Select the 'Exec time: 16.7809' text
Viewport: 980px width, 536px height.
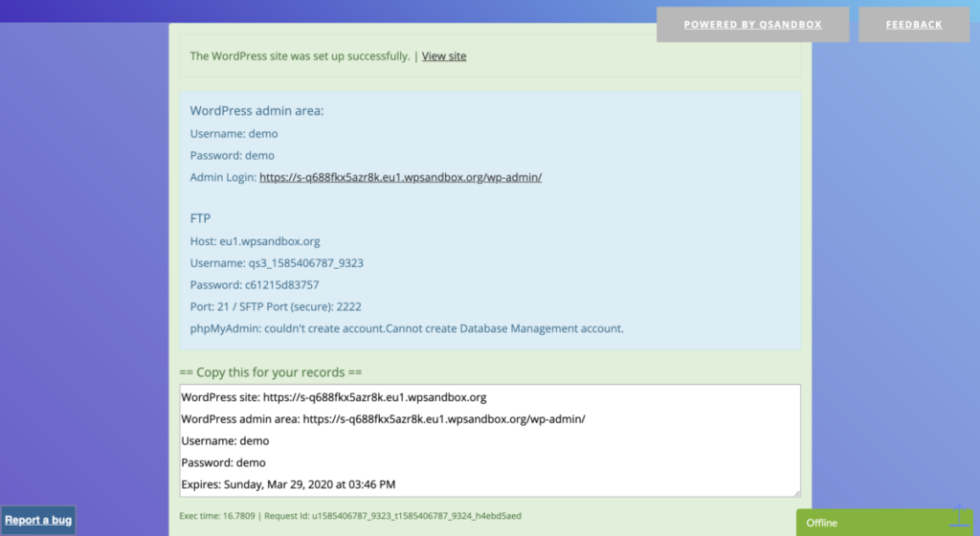217,516
